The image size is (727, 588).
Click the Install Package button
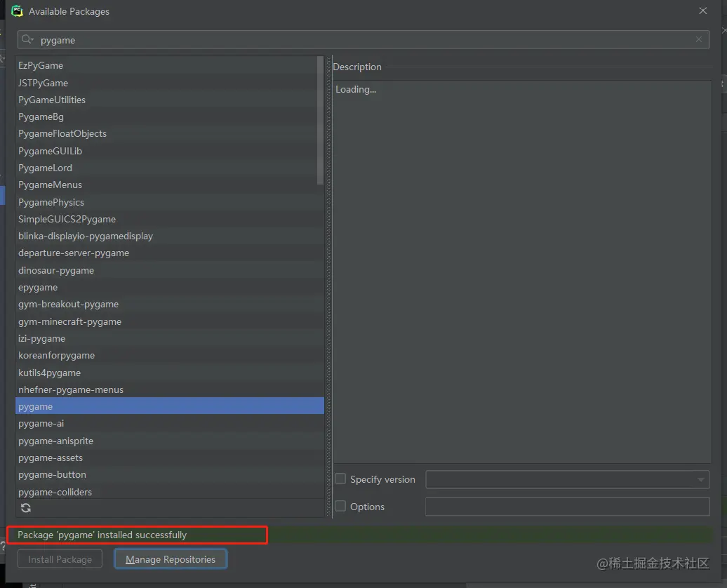click(60, 559)
